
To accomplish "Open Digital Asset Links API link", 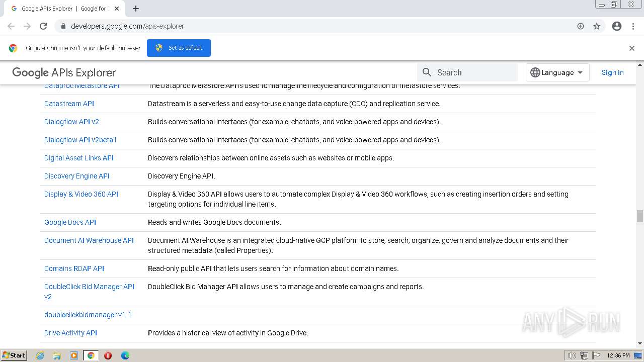I will pos(79,158).
